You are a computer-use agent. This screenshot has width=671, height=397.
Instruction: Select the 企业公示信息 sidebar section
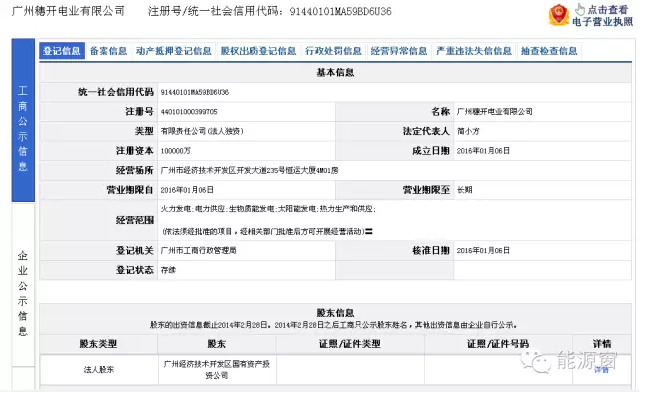[23, 293]
